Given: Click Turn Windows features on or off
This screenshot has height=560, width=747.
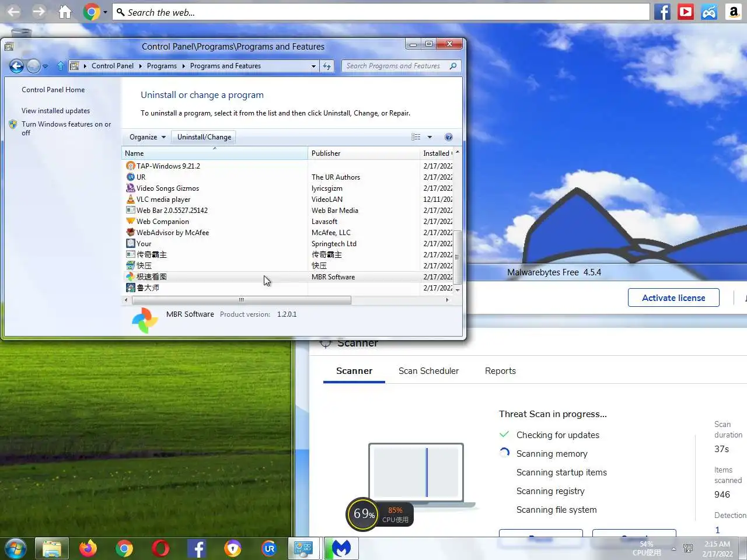Looking at the screenshot, I should (x=66, y=128).
